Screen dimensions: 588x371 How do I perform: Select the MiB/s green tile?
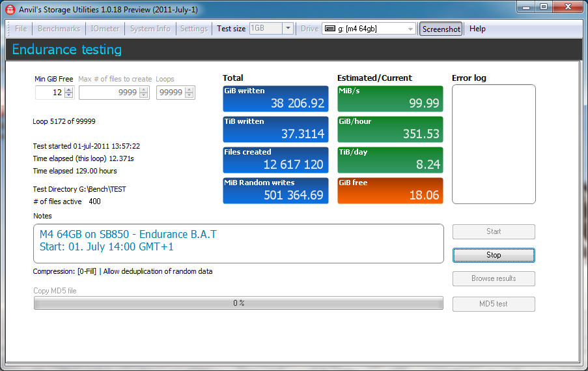click(x=390, y=98)
